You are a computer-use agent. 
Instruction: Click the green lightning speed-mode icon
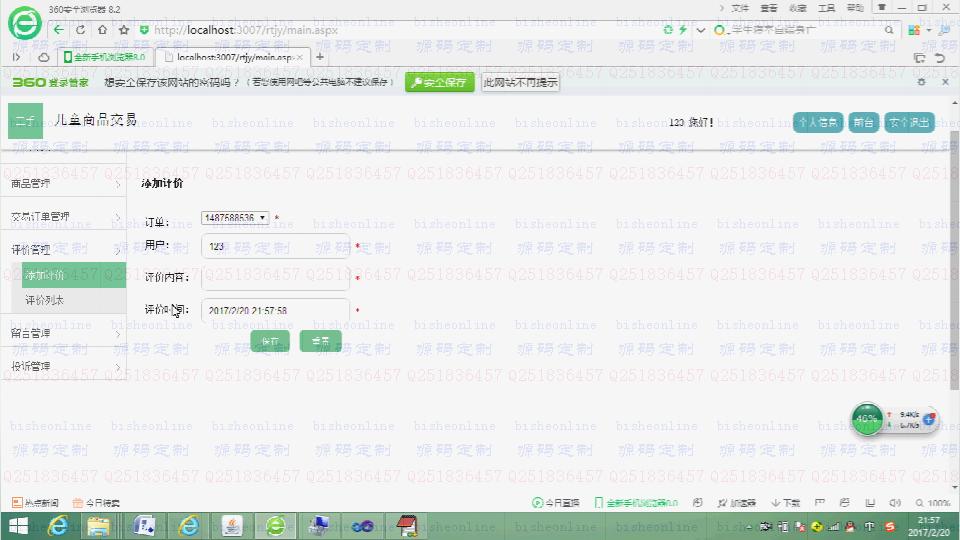683,29
